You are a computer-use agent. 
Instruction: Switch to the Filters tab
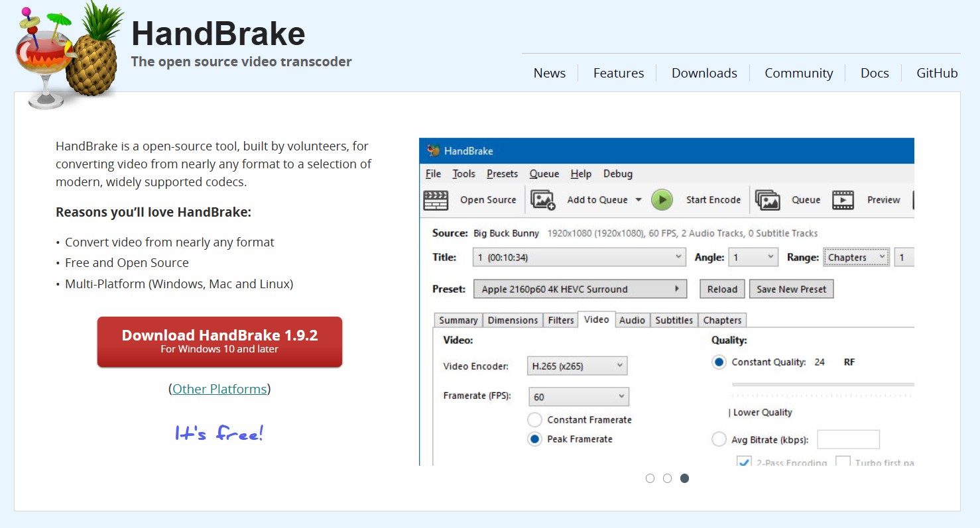560,321
